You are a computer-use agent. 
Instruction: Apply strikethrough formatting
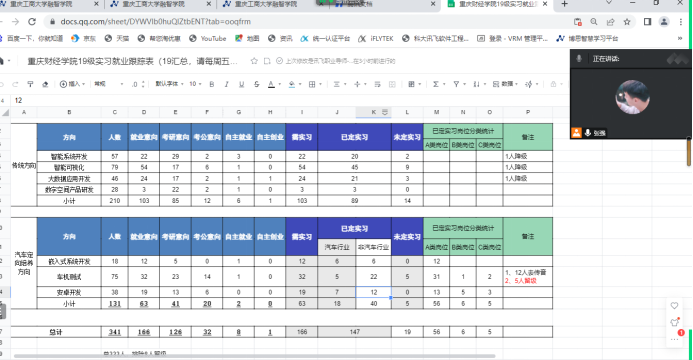[256, 84]
